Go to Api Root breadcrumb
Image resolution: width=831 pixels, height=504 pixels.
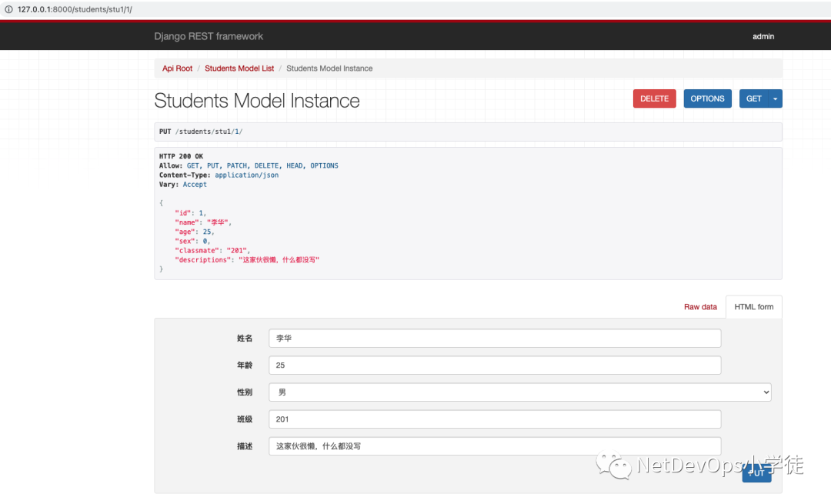coord(177,68)
